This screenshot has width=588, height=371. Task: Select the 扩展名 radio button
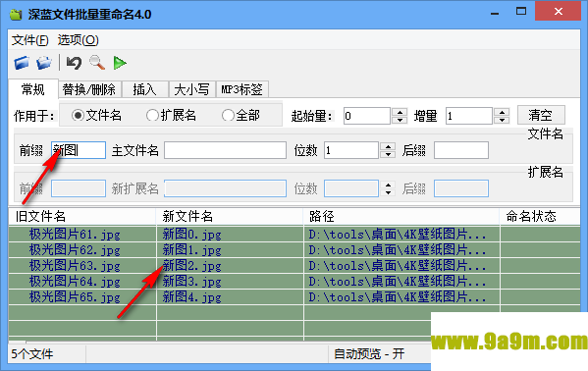[152, 115]
